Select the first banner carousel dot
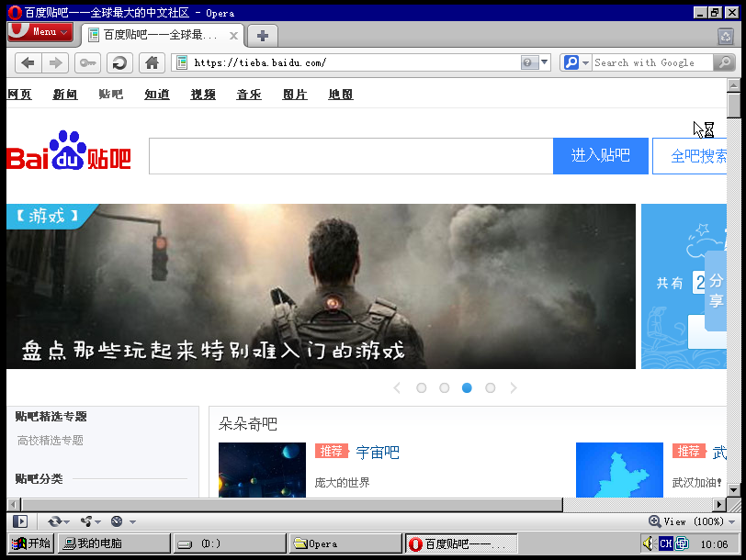The image size is (746, 560). (x=421, y=388)
